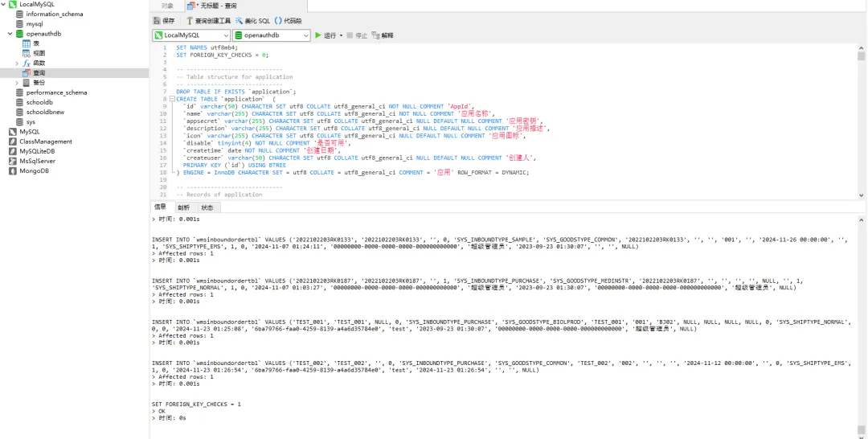Click the 解释 explain button

click(383, 35)
